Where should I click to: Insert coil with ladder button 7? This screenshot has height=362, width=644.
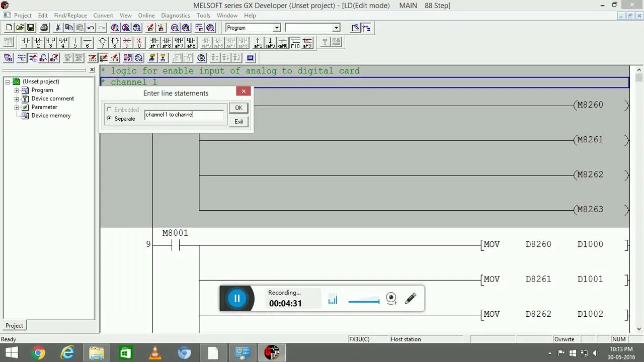[x=103, y=43]
